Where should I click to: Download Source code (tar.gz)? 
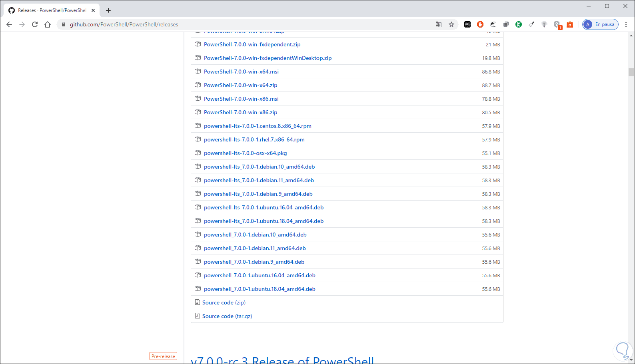pyautogui.click(x=227, y=316)
